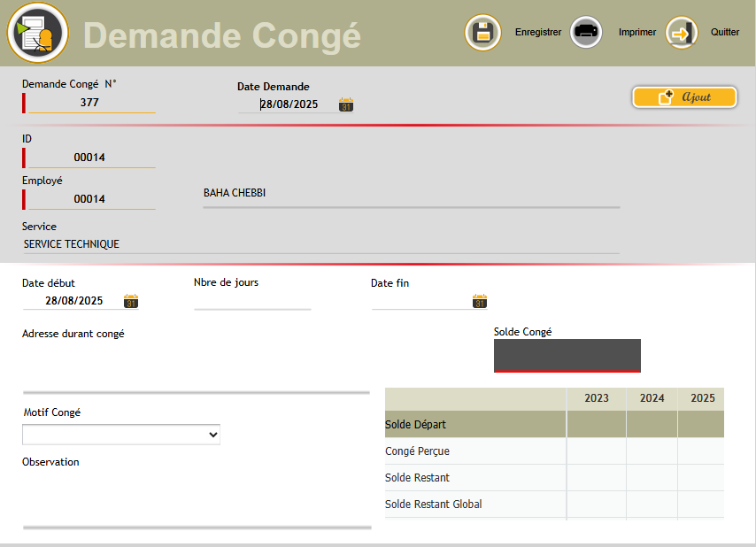
Task: Select the Enregistrer toolbar label
Action: 538,32
